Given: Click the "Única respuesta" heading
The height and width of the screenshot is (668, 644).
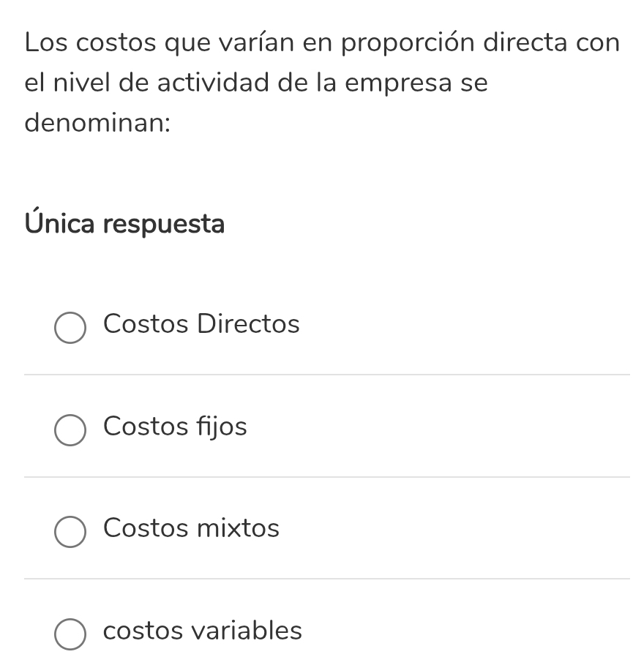Looking at the screenshot, I should tap(124, 222).
